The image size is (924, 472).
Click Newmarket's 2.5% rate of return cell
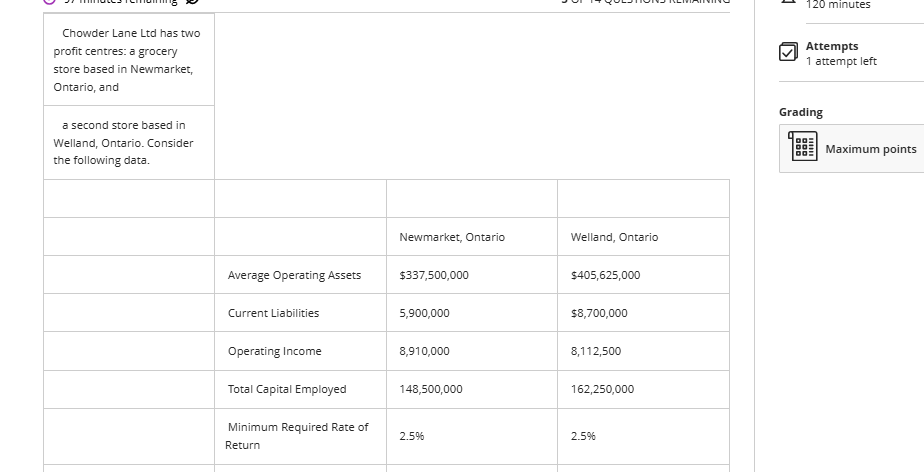pos(411,436)
